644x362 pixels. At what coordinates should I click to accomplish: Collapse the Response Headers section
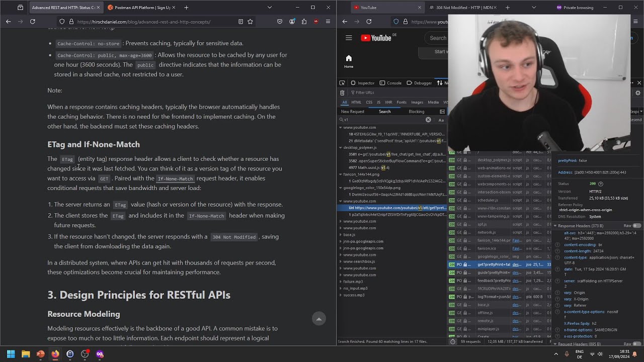pos(555,226)
